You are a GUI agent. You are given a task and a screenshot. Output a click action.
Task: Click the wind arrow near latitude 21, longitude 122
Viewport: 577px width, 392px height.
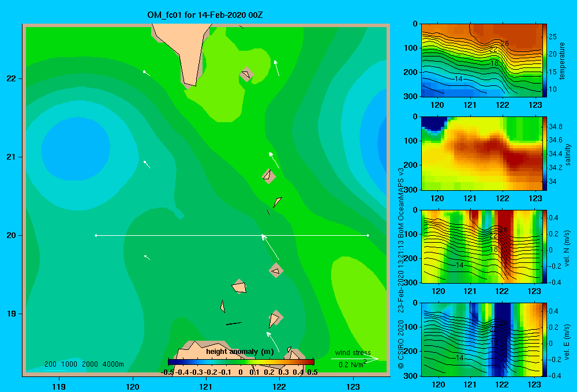coord(274,160)
